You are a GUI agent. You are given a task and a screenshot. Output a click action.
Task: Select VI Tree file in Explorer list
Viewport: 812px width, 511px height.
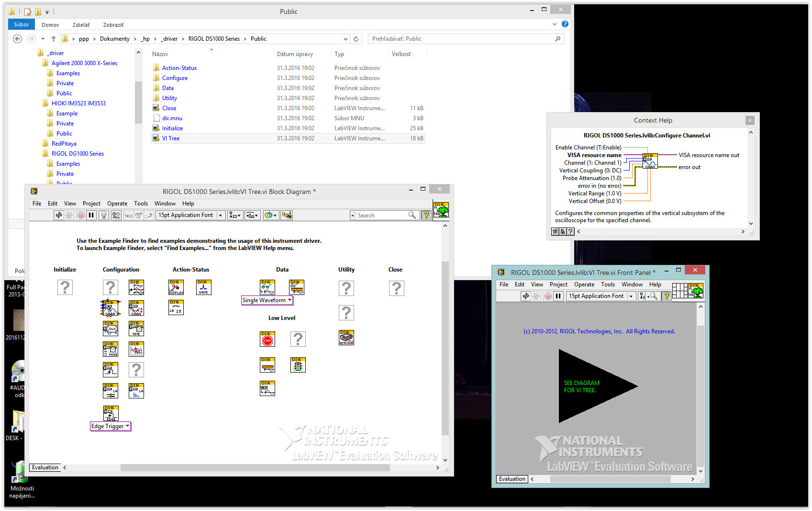(288, 138)
